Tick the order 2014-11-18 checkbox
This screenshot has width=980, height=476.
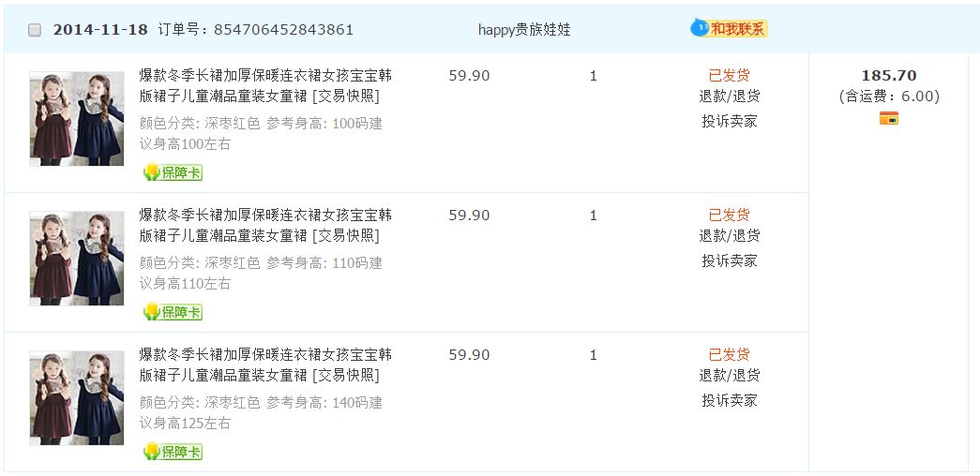click(35, 30)
